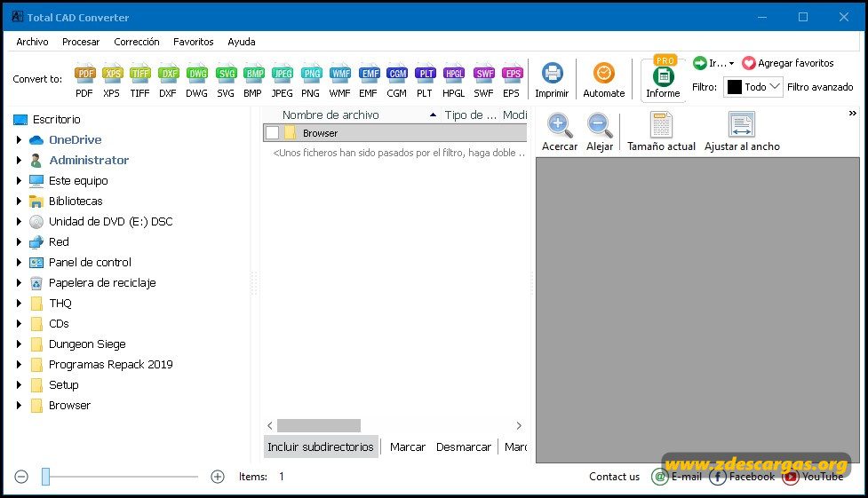Click the Desmarcar button
The image size is (868, 498).
coord(464,447)
